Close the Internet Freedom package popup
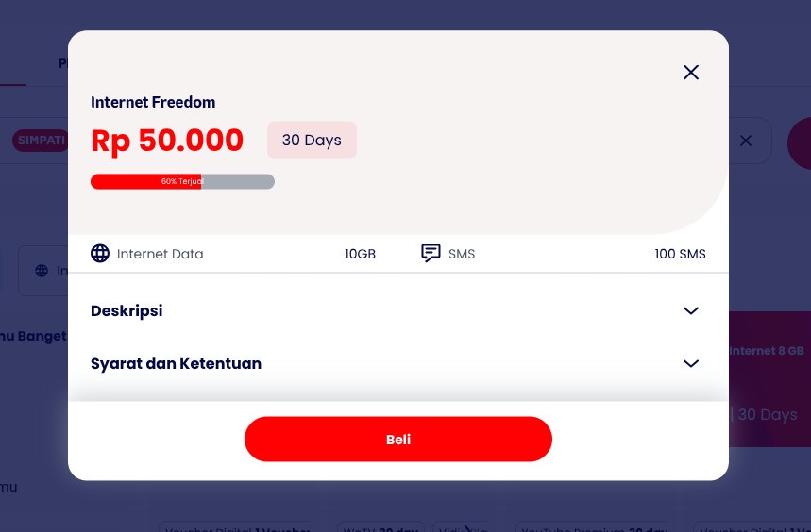Screen dimensions: 811x532 tap(691, 73)
